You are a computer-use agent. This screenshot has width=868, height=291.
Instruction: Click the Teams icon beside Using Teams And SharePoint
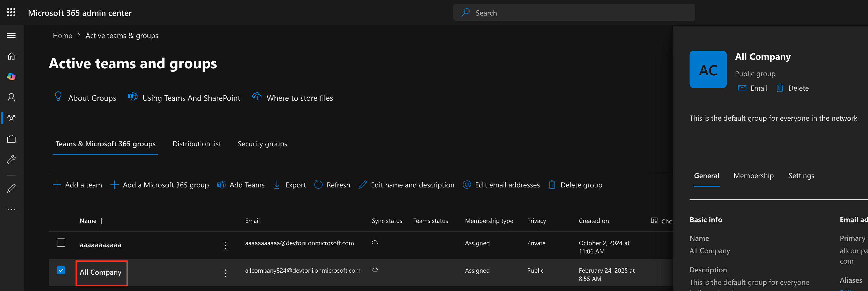(133, 96)
